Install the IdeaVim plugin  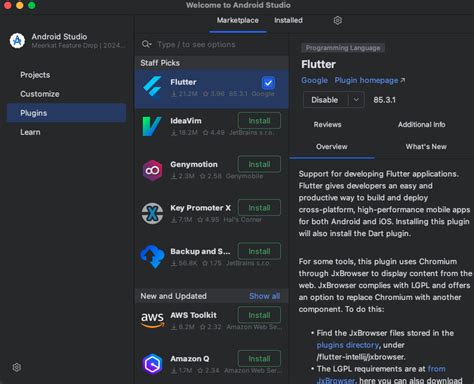[x=259, y=121]
